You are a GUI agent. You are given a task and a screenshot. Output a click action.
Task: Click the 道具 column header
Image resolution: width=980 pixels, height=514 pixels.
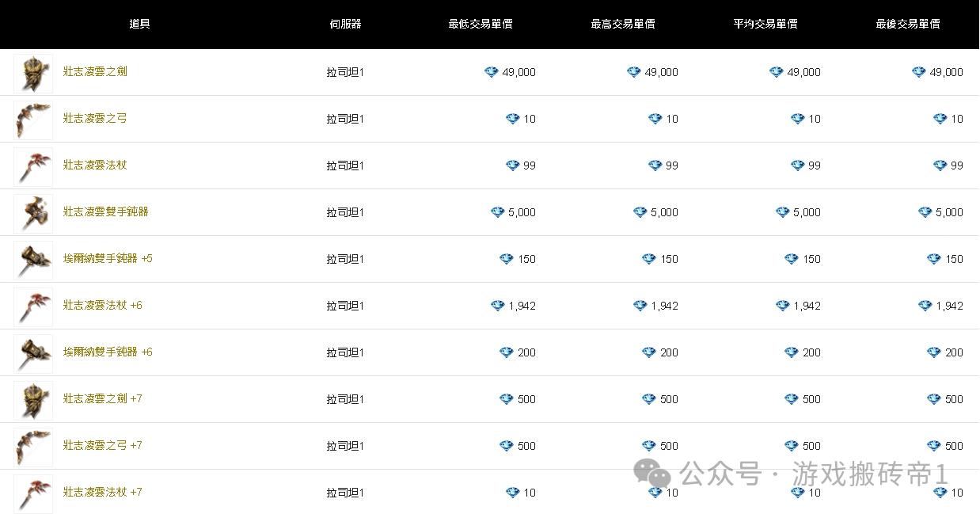(140, 24)
